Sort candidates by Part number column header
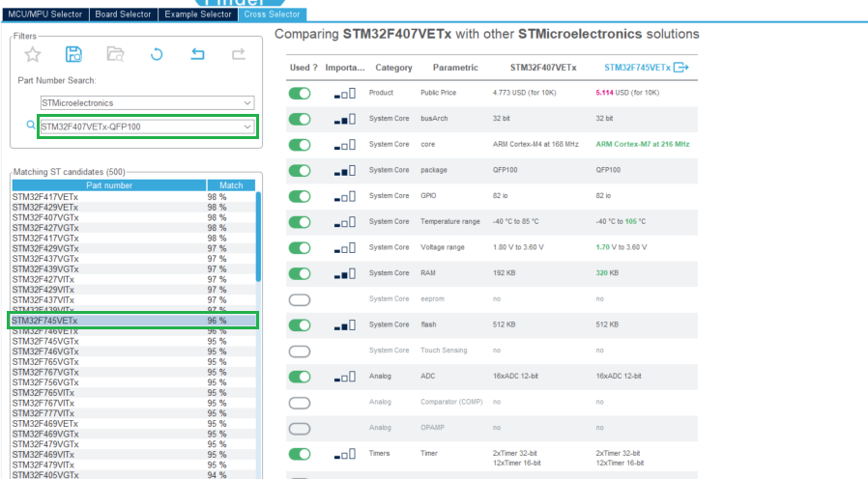The width and height of the screenshot is (868, 479). click(x=109, y=185)
